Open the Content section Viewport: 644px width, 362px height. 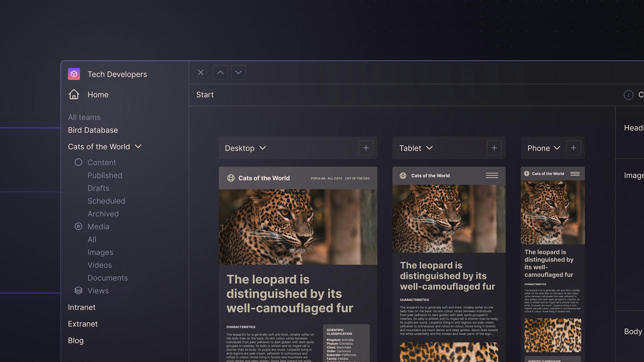tap(101, 162)
